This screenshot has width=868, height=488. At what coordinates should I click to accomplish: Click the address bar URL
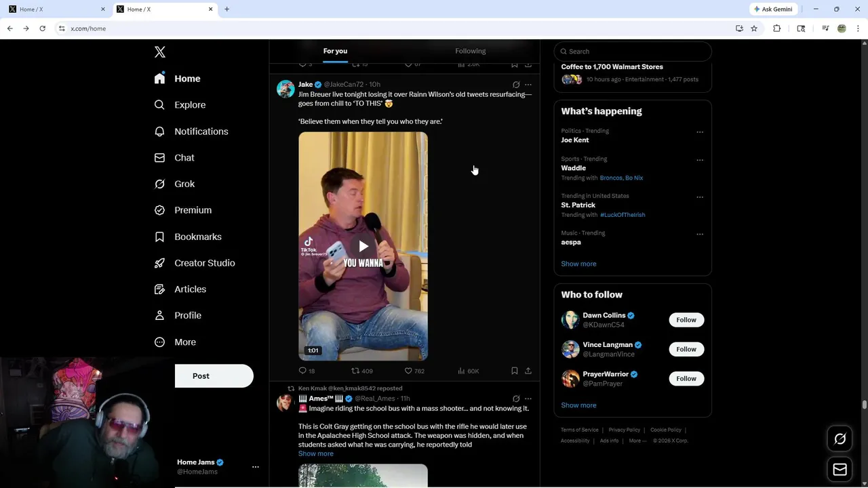[88, 28]
